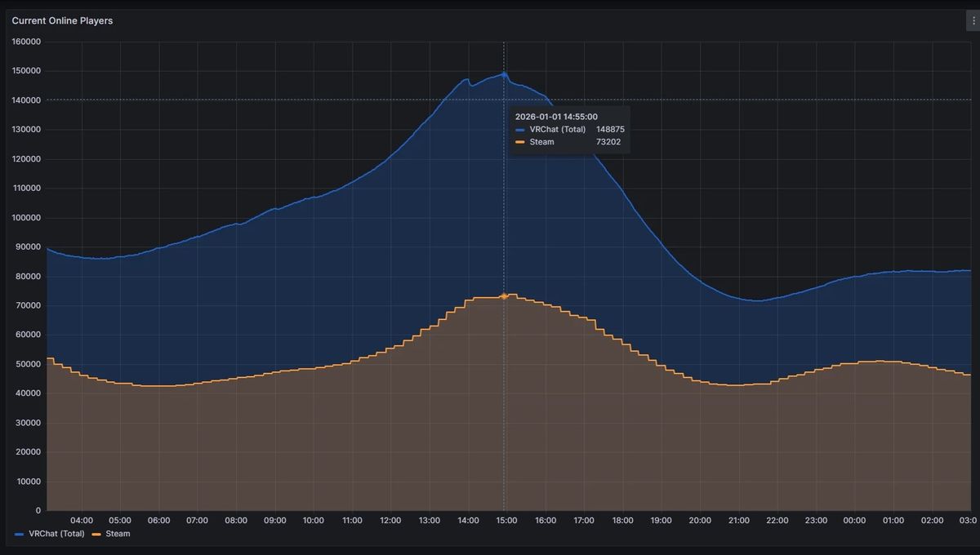Click the highlighted blue VRChat peak data point
Image resolution: width=980 pixels, height=555 pixels.
(504, 74)
